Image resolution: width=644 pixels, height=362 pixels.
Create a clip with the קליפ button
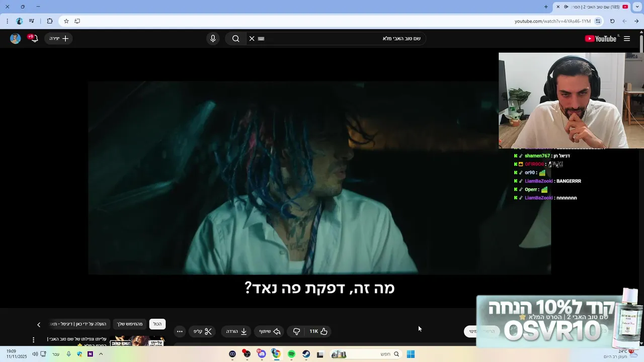pyautogui.click(x=203, y=331)
